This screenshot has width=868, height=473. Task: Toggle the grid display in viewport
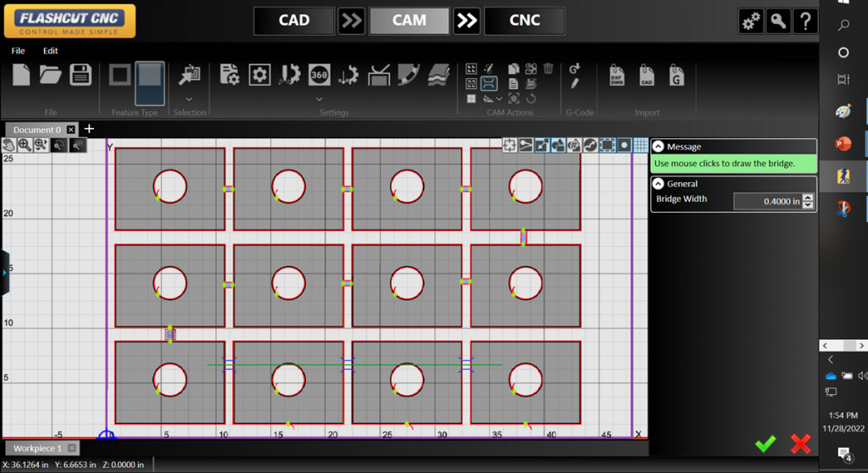641,145
